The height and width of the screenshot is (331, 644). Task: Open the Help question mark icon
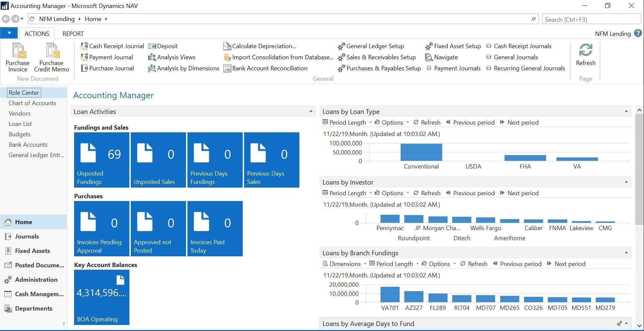point(638,33)
